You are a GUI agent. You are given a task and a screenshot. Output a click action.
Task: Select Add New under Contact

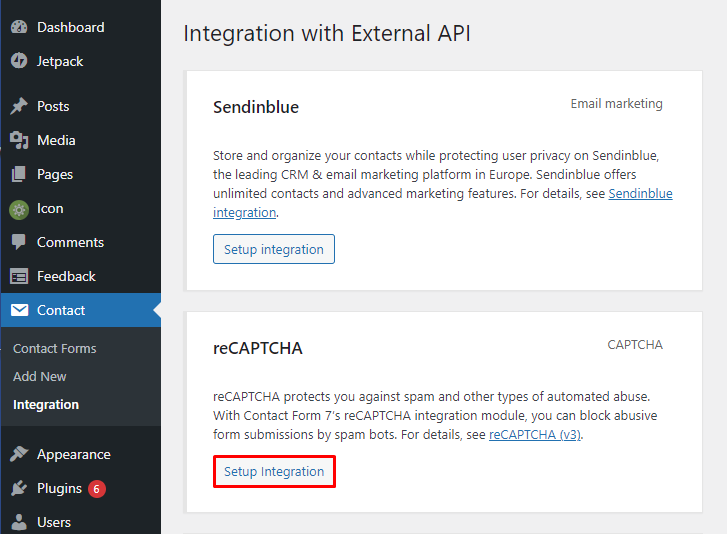40,376
